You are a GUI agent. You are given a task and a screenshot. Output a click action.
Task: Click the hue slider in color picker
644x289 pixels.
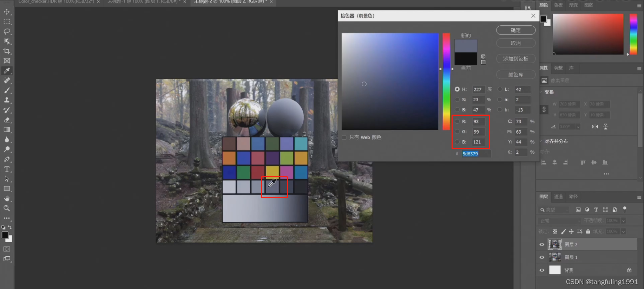point(446,82)
